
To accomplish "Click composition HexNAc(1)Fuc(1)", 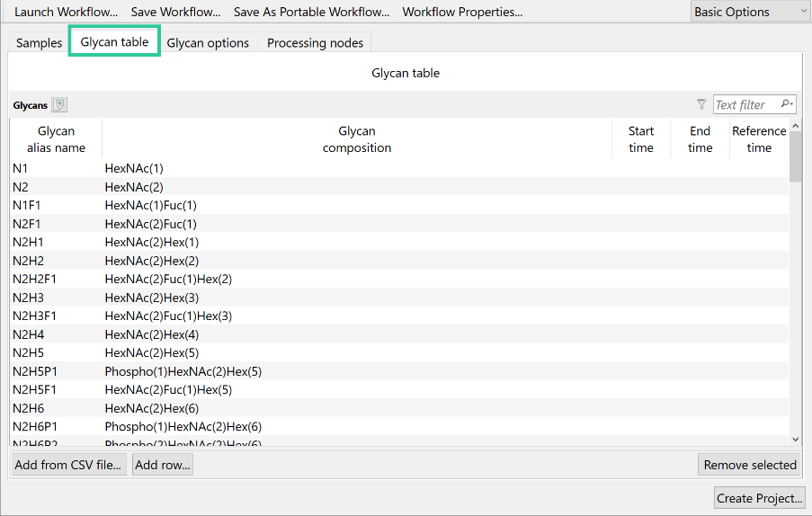I will click(151, 206).
